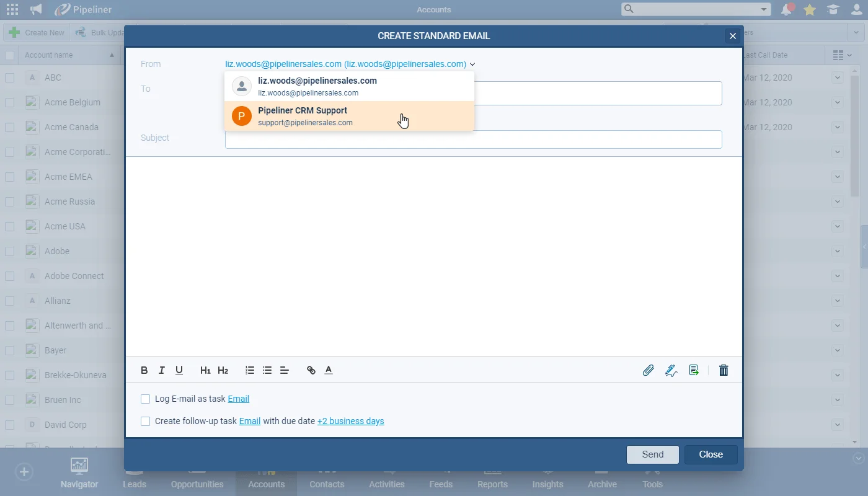Open the text color picker

pos(329,370)
